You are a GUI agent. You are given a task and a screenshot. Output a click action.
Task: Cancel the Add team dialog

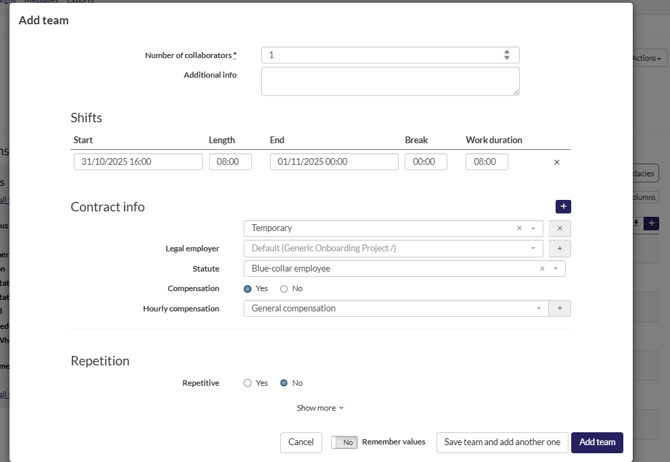tap(301, 442)
